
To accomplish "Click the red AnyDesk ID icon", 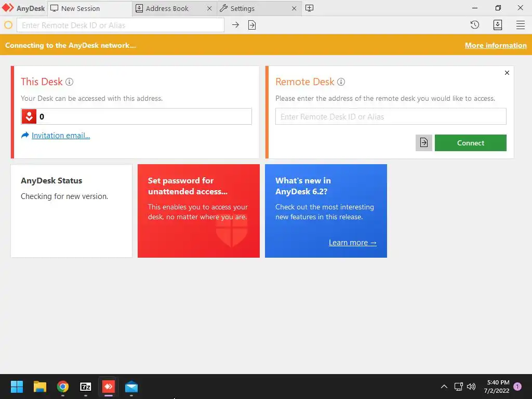I will (x=29, y=117).
